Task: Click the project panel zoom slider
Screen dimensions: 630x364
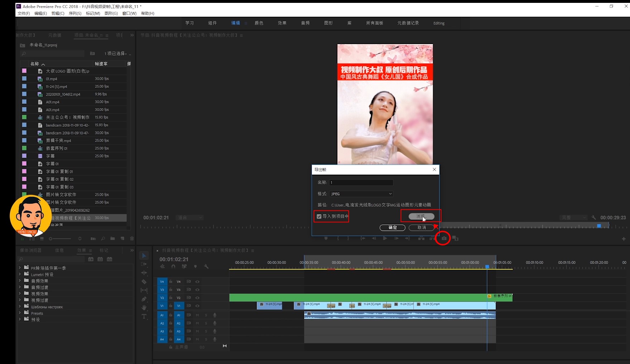Action: [60, 239]
